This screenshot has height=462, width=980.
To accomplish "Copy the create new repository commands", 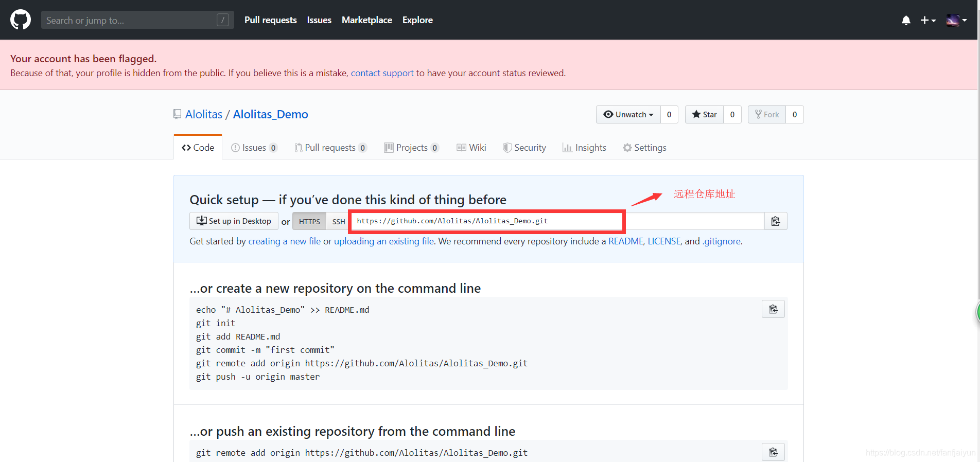I will click(x=773, y=309).
